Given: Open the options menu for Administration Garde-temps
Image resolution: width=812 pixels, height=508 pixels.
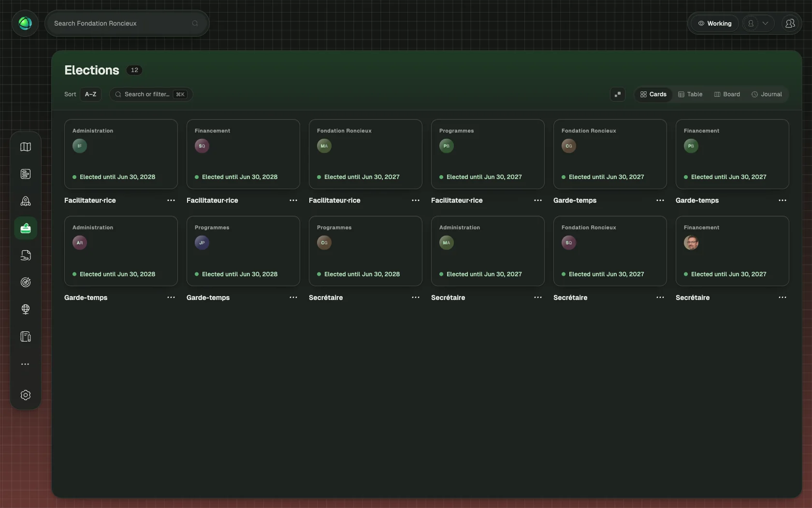Looking at the screenshot, I should [x=171, y=298].
